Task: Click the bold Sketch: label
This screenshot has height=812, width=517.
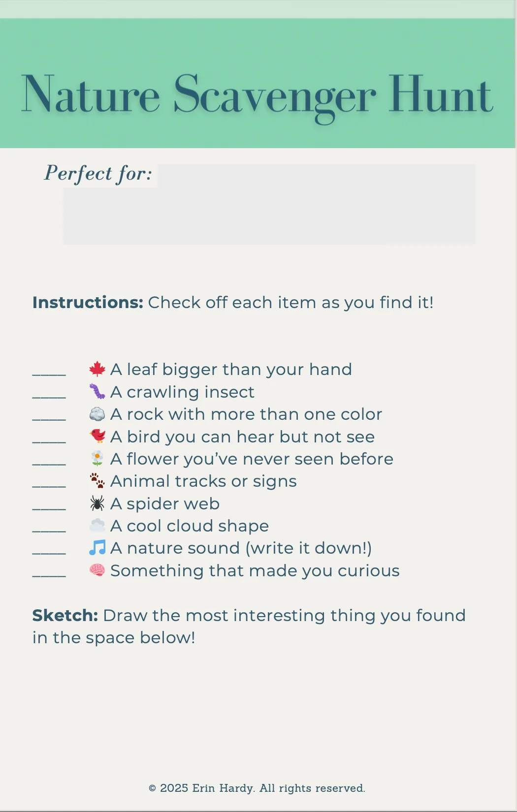Action: pyautogui.click(x=65, y=615)
